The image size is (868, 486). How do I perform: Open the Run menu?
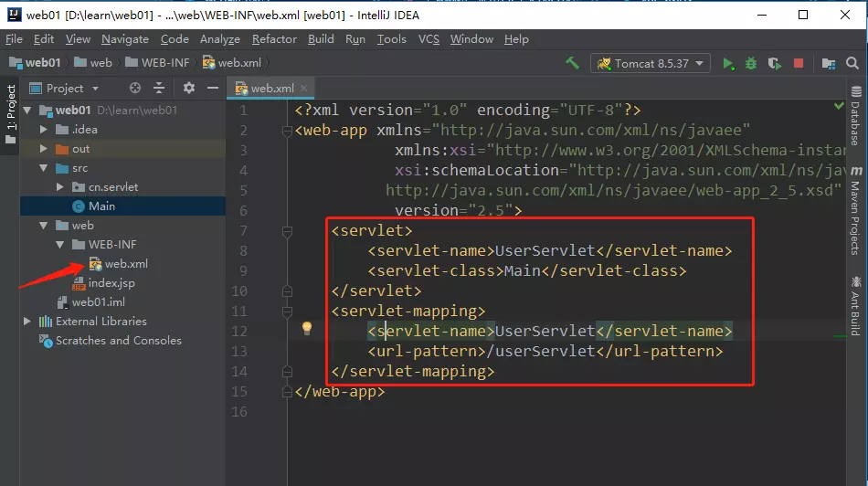click(355, 39)
